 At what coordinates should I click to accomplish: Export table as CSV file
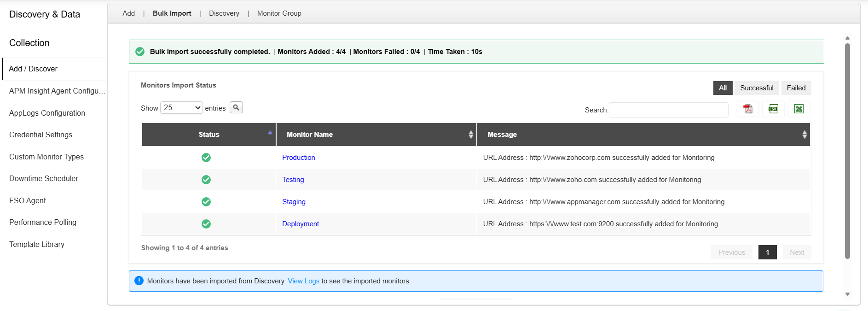point(773,109)
